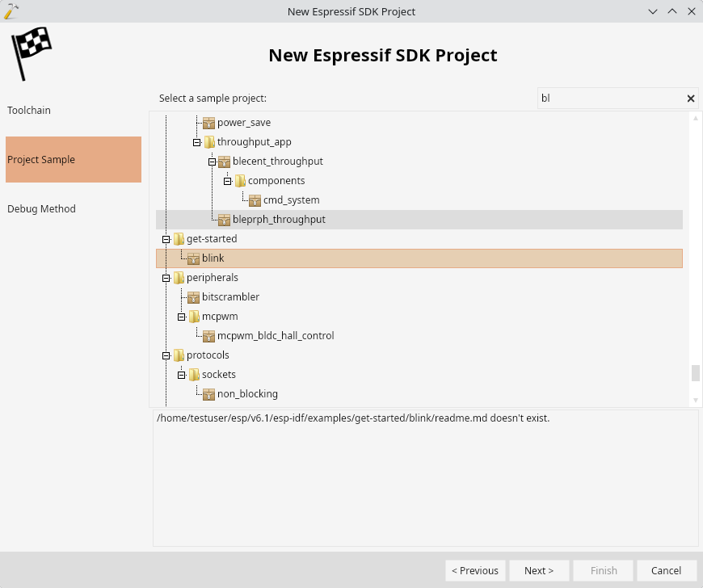Click the mcpwm_bldc_hall_control package icon
Screen dimensions: 703x588
[x=208, y=336]
